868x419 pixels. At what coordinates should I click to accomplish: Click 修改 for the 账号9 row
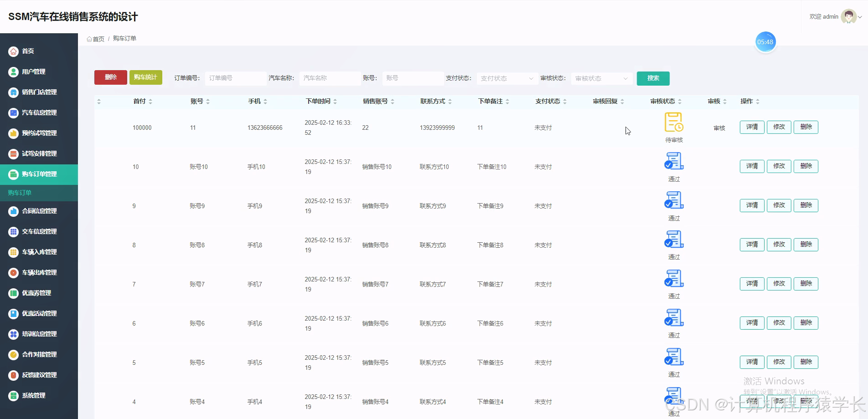[779, 205]
